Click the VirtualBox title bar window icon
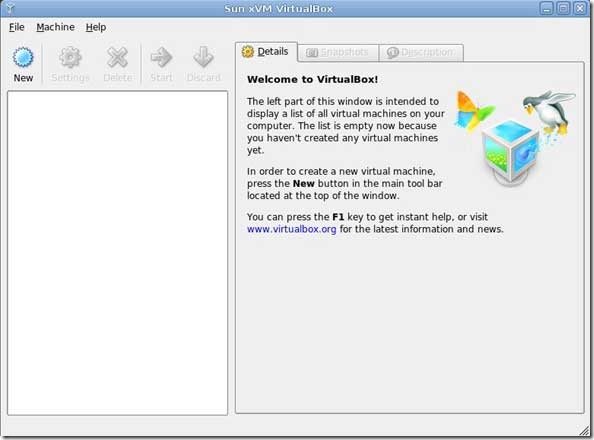Image resolution: width=594 pixels, height=440 pixels. [x=10, y=8]
